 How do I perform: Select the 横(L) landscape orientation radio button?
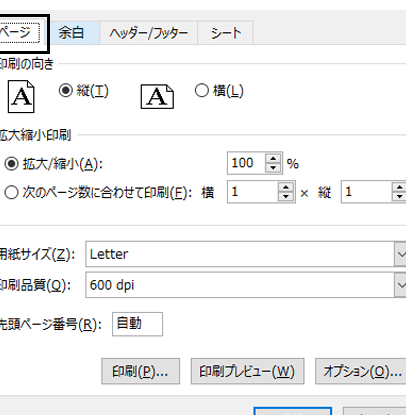point(202,90)
